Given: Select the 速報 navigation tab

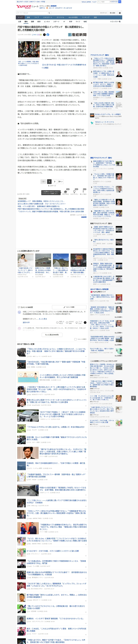Looking at the screenshot, I should (28, 17).
